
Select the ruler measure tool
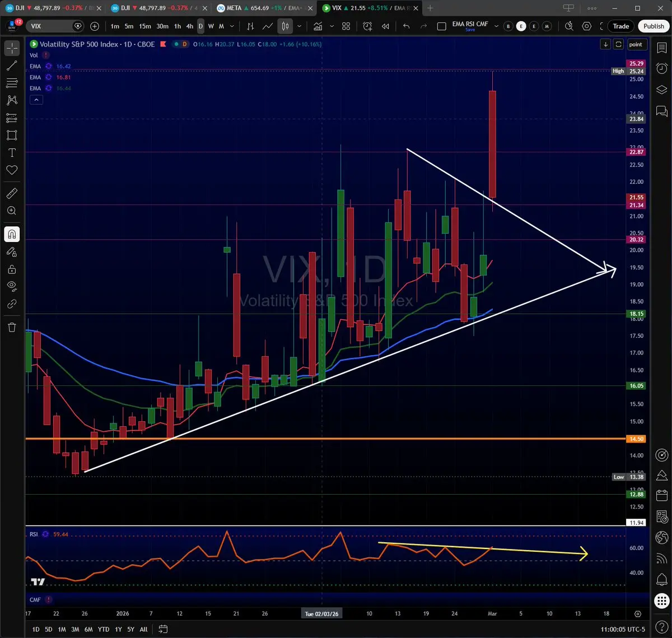click(11, 193)
